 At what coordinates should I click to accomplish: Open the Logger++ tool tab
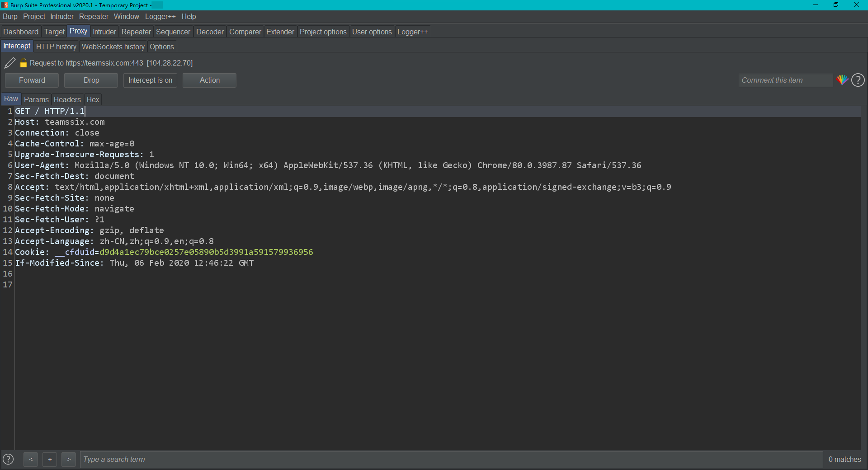[413, 32]
